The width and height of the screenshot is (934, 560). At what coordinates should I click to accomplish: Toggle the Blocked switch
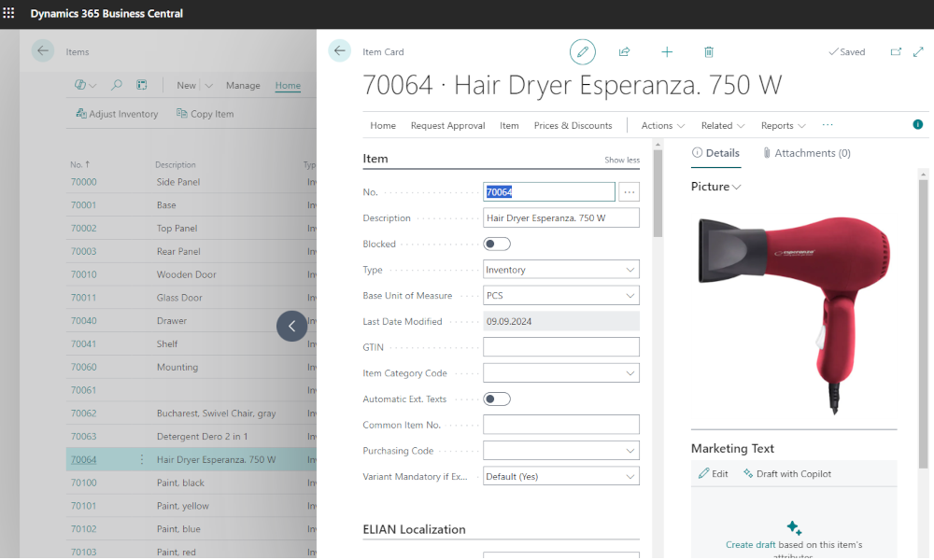coord(497,244)
